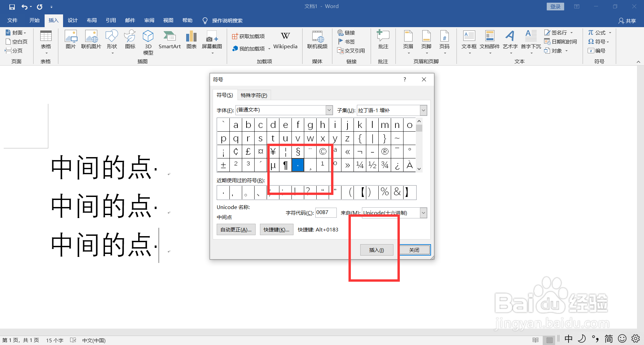Switch to the 审阅 Review tab
The image size is (644, 345).
pyautogui.click(x=149, y=20)
